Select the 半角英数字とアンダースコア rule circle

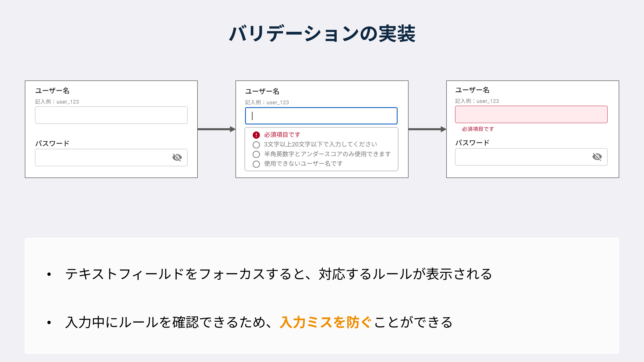click(256, 154)
